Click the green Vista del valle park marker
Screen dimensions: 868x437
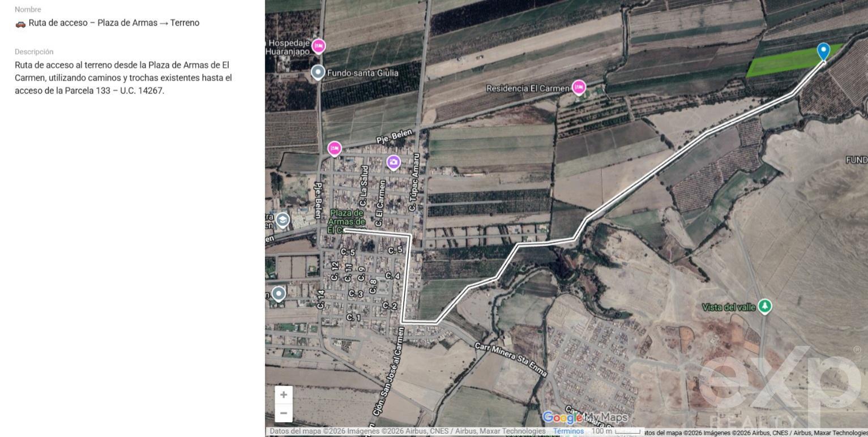click(765, 306)
